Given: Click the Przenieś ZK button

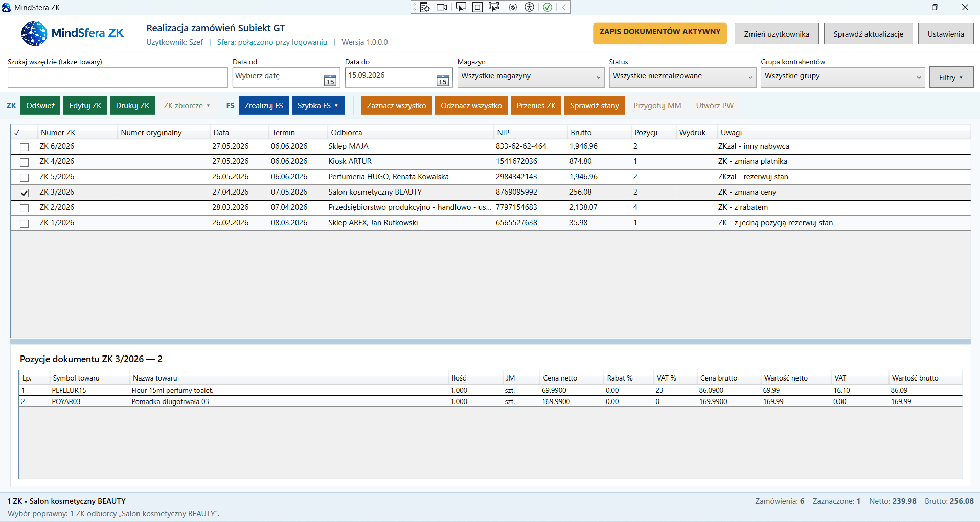Looking at the screenshot, I should (536, 106).
